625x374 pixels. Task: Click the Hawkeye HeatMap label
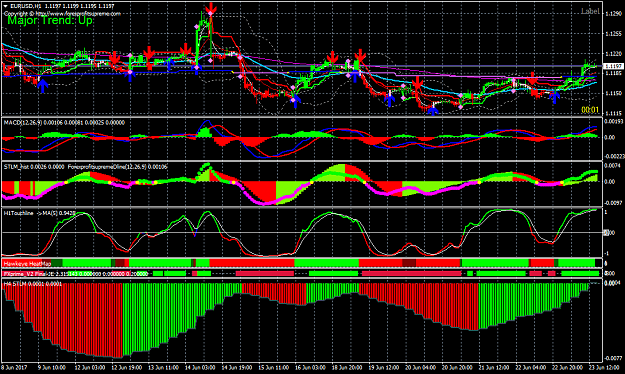click(27, 264)
